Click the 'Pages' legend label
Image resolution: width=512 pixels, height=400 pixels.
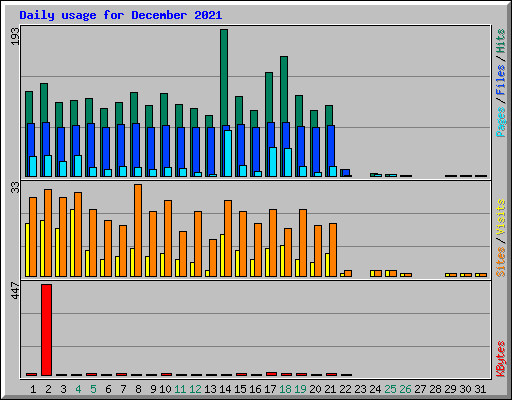(x=501, y=122)
